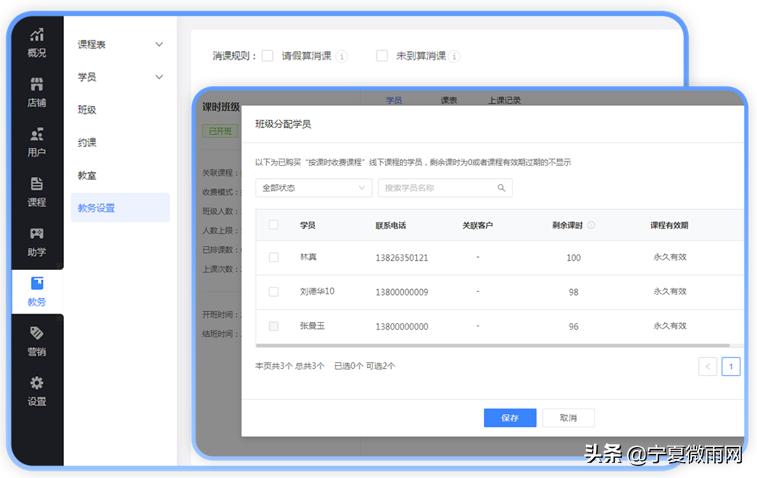Click phone number 13826350121
Screen dimensions: 757x478
[x=402, y=258]
